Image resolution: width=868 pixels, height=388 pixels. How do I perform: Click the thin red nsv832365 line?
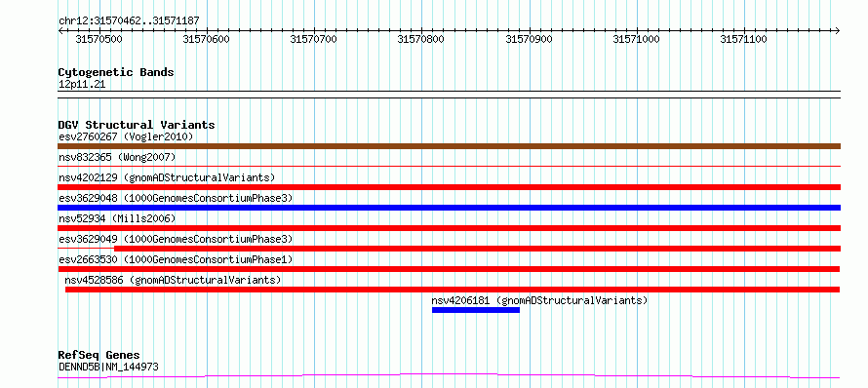point(449,166)
